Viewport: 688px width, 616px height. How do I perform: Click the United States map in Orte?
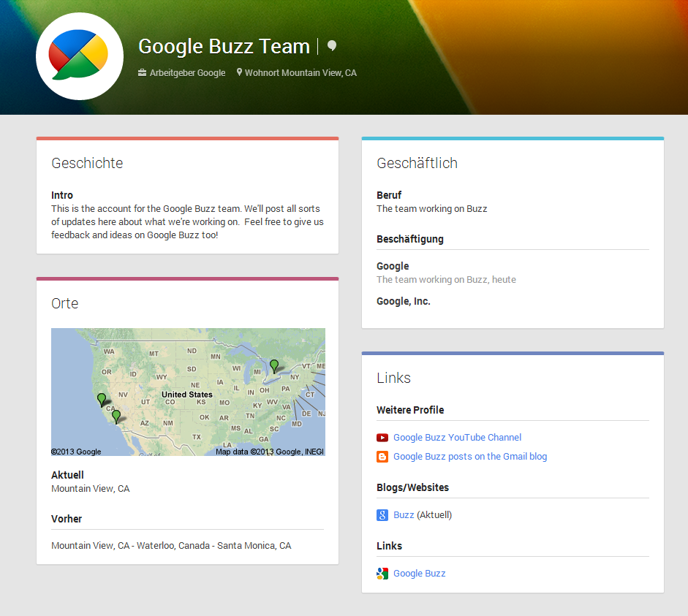[188, 392]
